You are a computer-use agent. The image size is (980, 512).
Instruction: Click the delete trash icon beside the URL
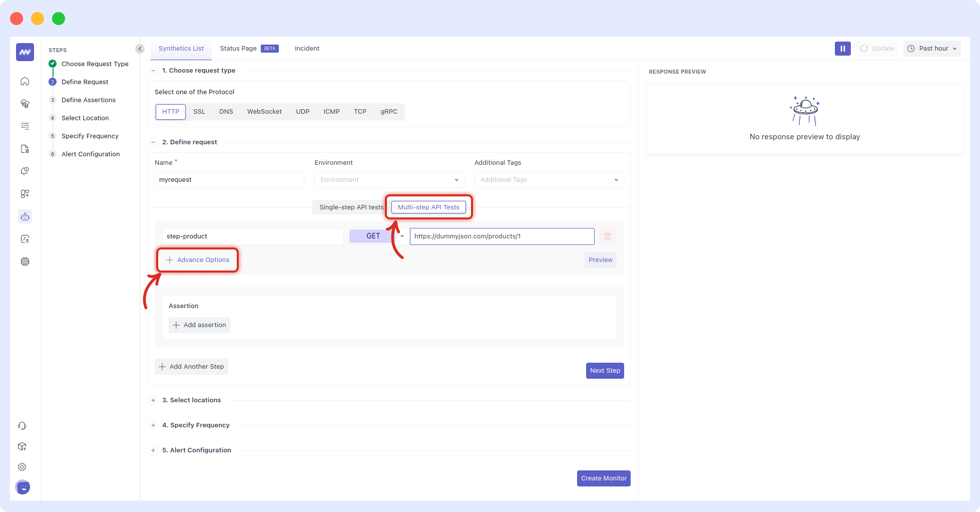[608, 236]
